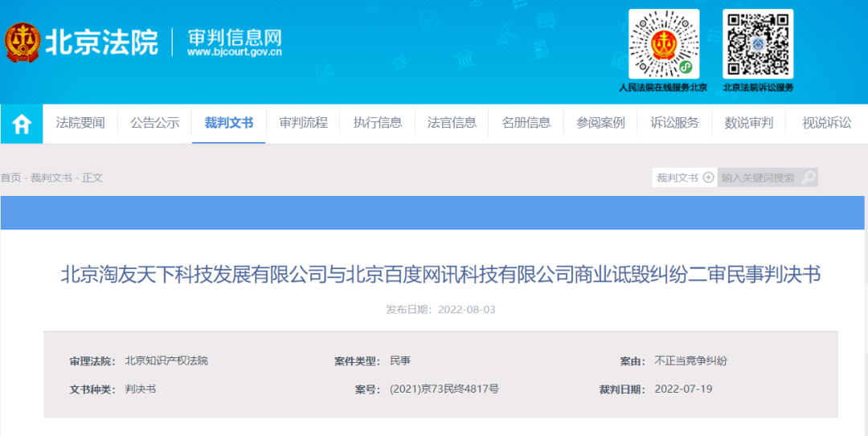This screenshot has width=868, height=436.
Task: Open the 数说审判 menu item
Action: click(748, 123)
